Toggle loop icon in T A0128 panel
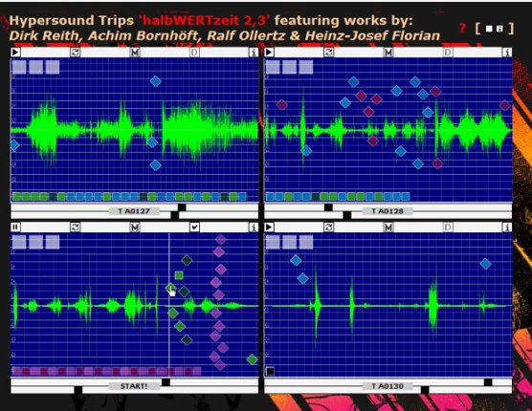Screen dimensions: 532x411 [328, 53]
